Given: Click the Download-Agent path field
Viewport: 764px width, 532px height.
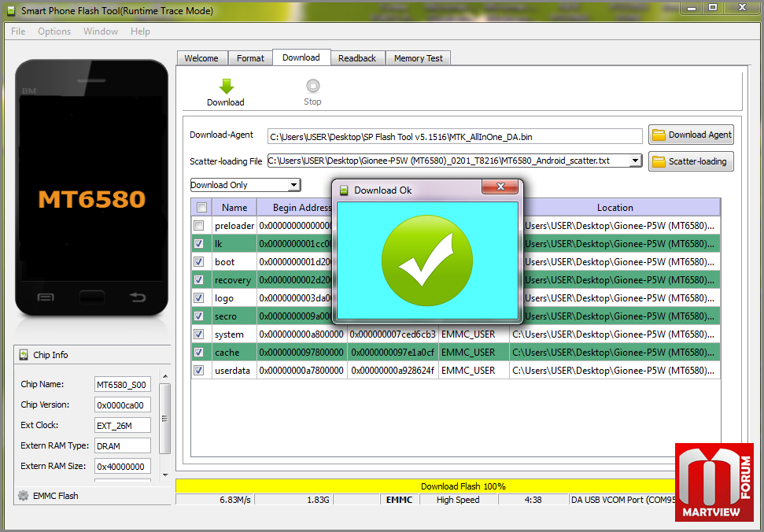Looking at the screenshot, I should [455, 136].
